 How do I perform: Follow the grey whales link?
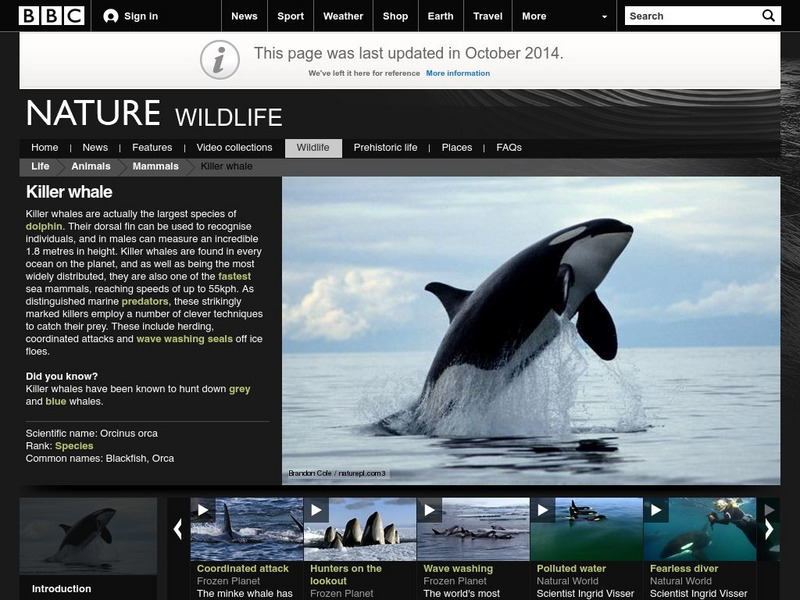tap(240, 389)
